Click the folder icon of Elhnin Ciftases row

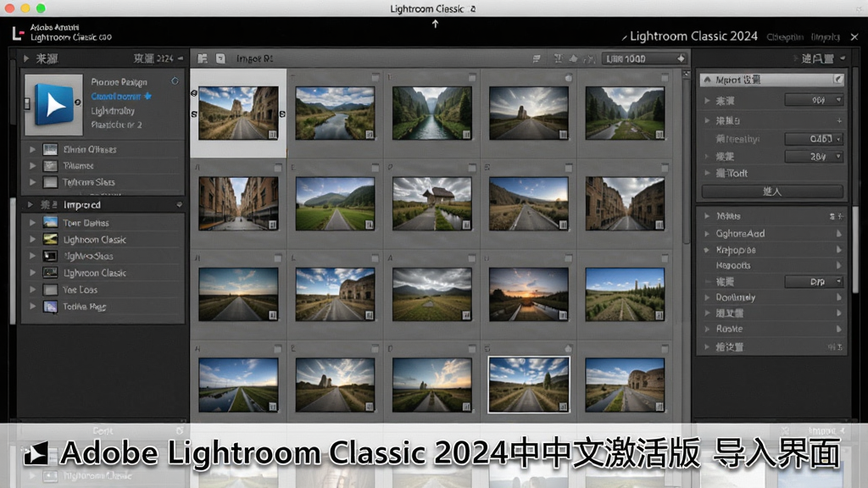50,149
